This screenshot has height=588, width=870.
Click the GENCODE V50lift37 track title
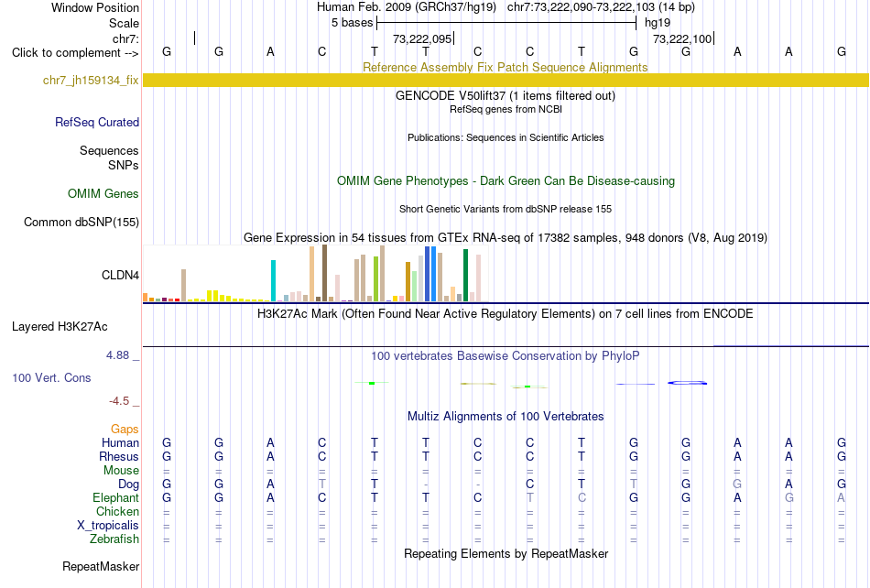click(x=505, y=95)
